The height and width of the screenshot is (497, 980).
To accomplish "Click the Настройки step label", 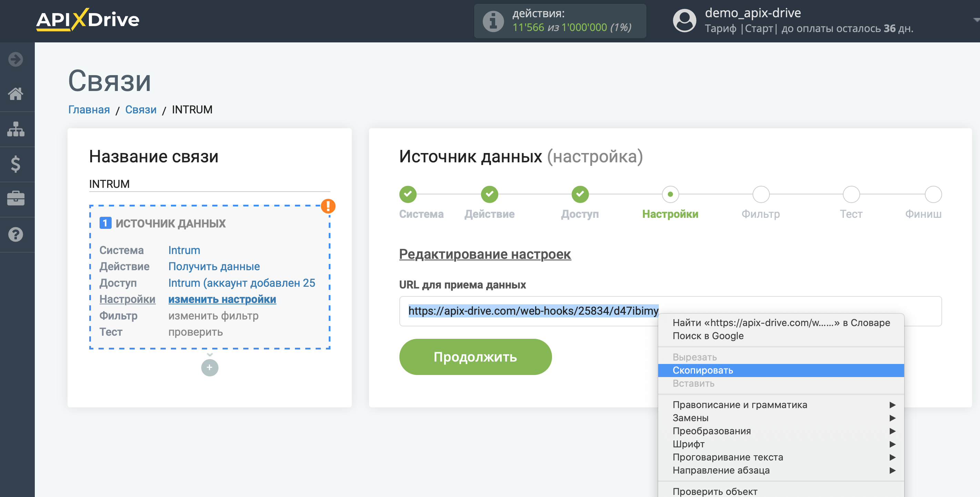I will pyautogui.click(x=670, y=214).
